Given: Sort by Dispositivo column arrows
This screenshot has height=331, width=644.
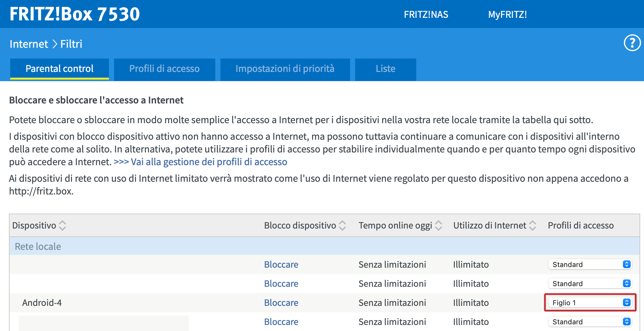Looking at the screenshot, I should coord(62,225).
